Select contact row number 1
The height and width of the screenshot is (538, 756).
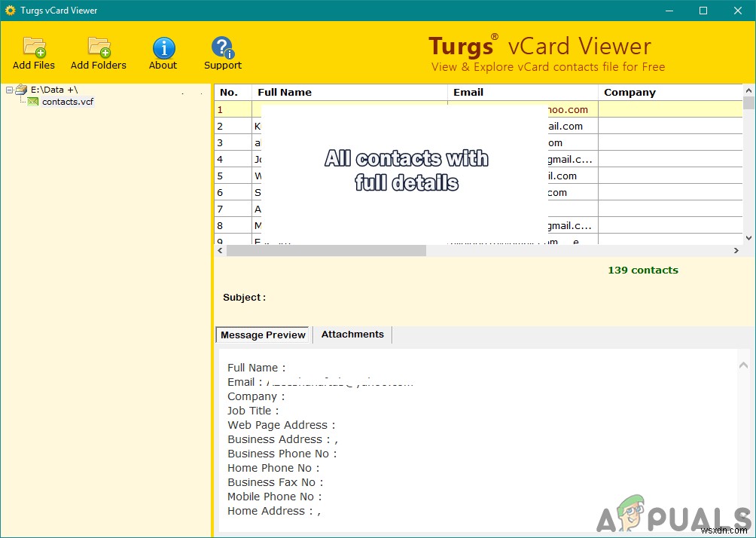coord(478,109)
